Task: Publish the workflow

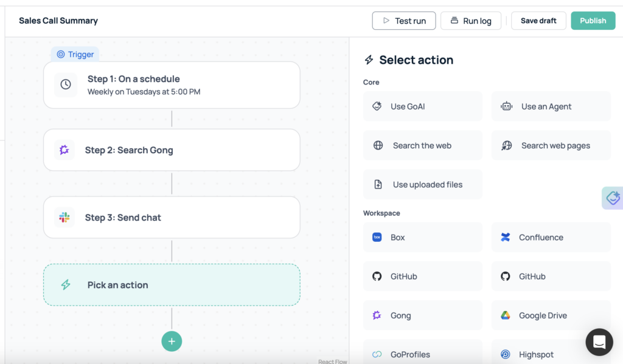Action: [593, 21]
